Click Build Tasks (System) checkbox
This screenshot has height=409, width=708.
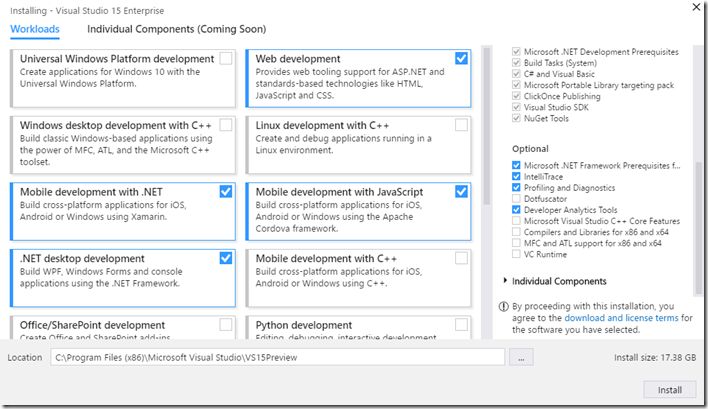click(x=516, y=63)
